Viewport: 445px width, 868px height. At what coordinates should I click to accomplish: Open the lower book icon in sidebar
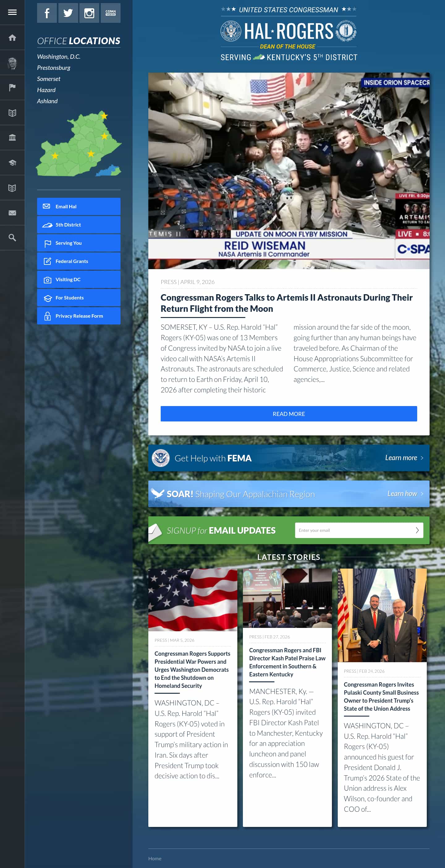[12, 188]
